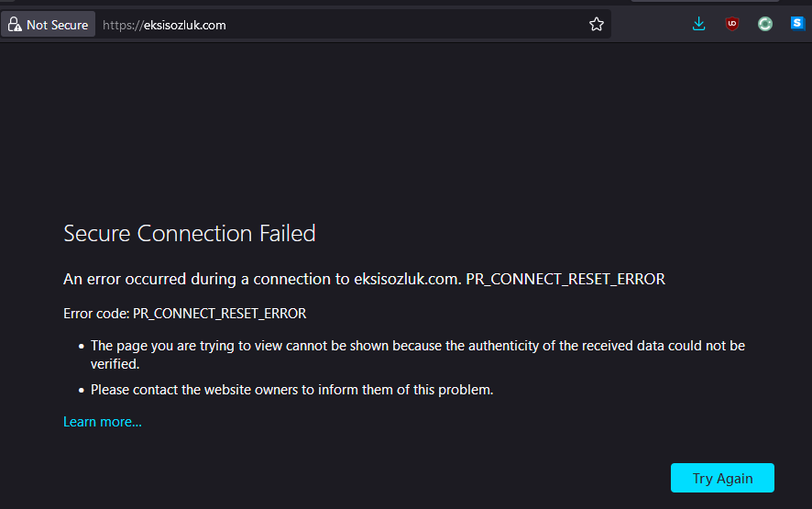Click the https:// prefix in the address bar
Viewport: 812px width, 509px height.
pos(122,25)
